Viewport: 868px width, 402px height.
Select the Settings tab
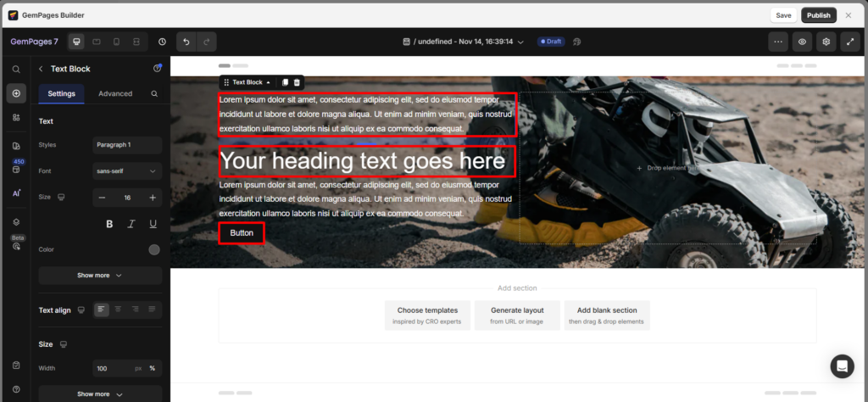61,93
